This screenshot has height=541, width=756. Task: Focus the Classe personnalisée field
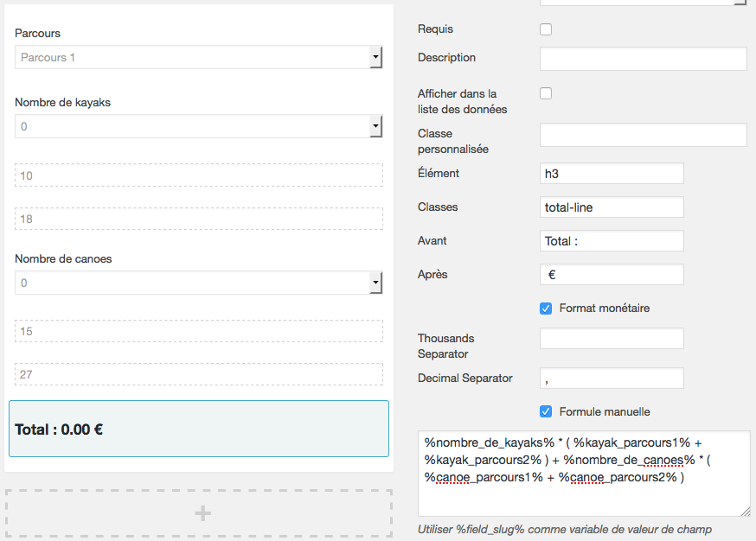pos(644,135)
